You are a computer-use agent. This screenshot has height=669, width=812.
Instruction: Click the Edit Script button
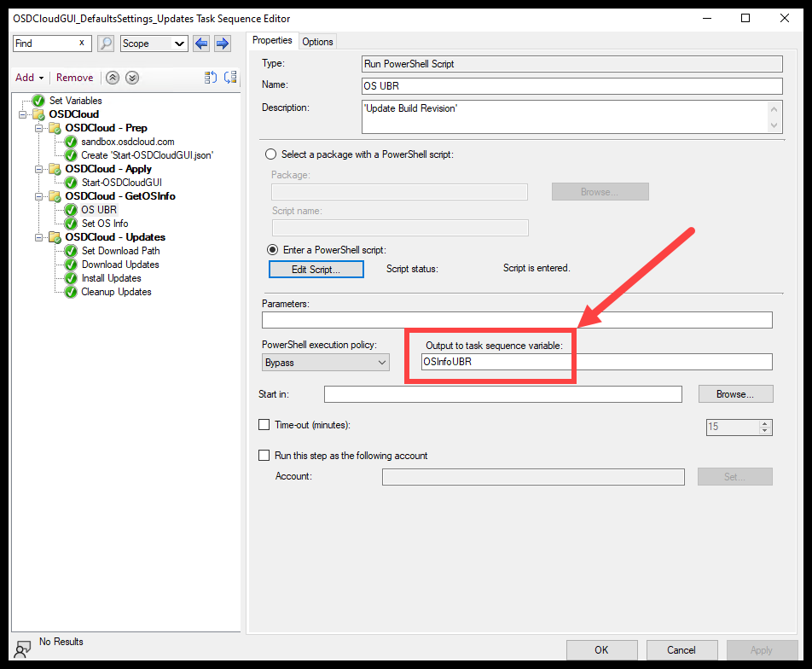316,269
